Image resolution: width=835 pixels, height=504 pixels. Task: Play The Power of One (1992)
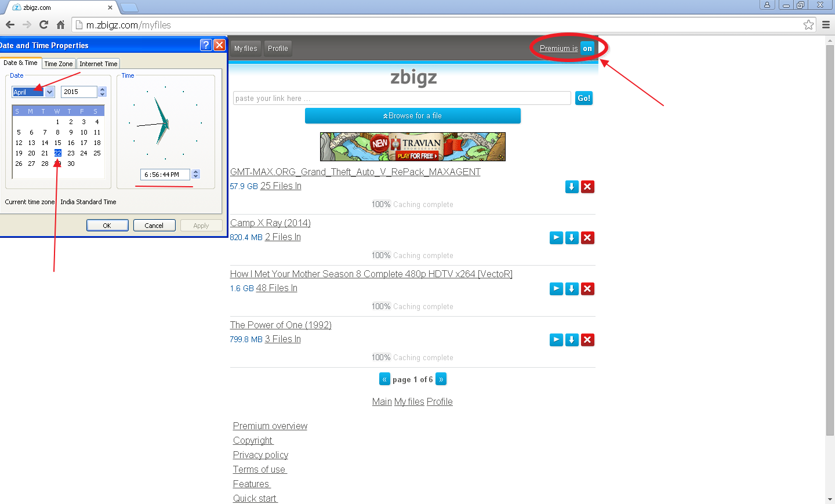click(556, 340)
